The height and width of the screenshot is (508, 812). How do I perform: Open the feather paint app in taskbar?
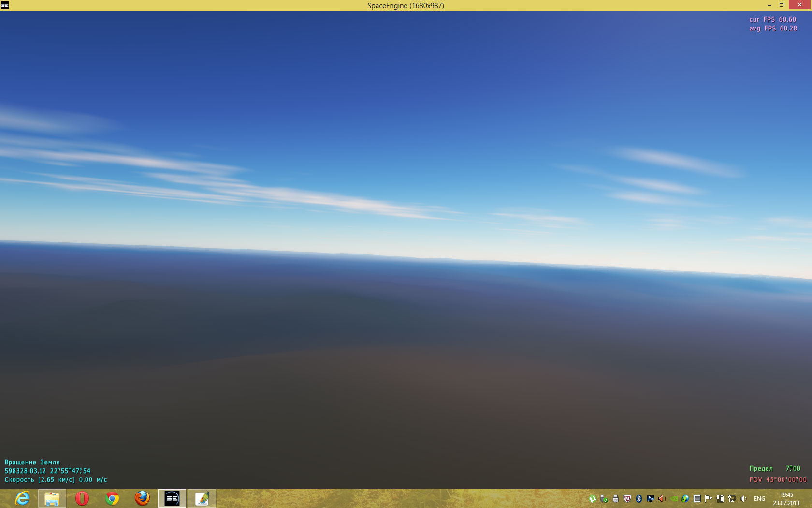pos(202,498)
